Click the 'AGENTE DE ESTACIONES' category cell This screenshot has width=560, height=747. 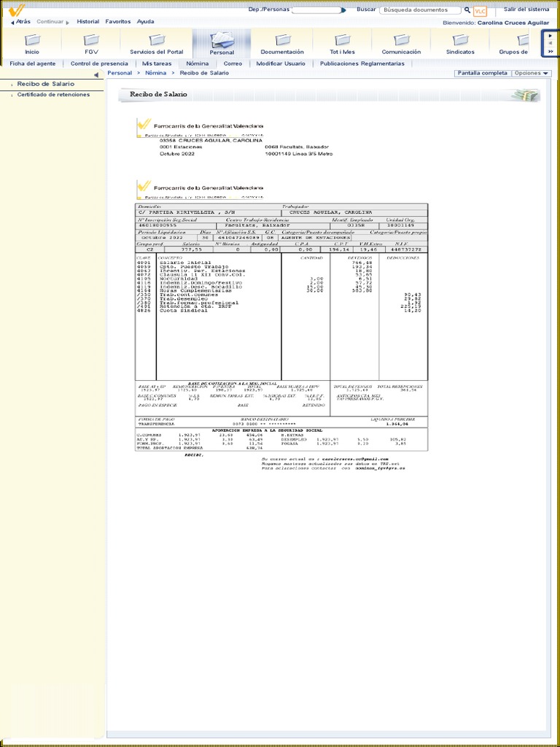(x=315, y=237)
